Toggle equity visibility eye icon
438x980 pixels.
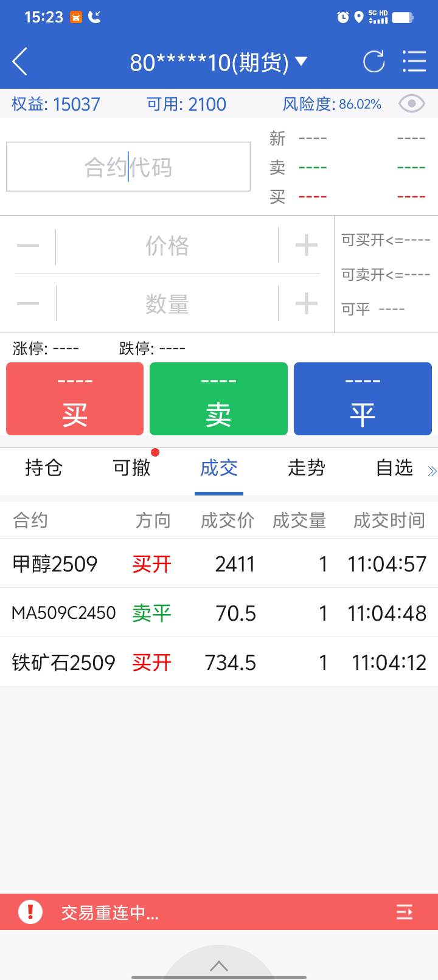(411, 104)
